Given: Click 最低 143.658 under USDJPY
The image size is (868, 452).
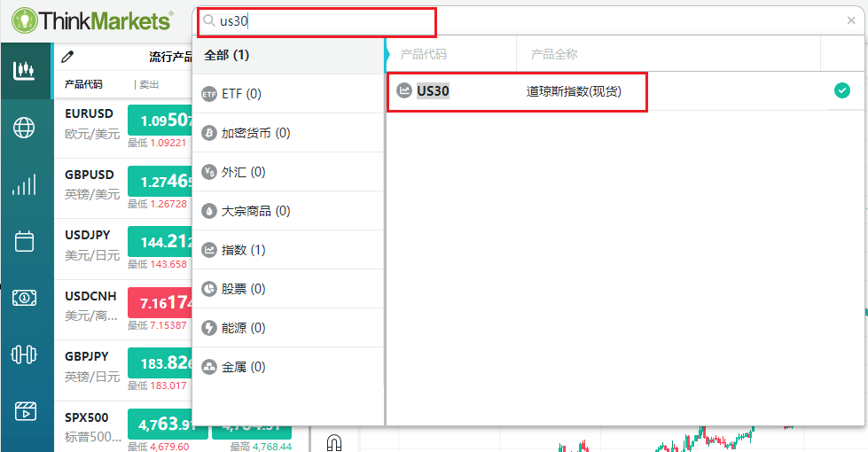Looking at the screenshot, I should pyautogui.click(x=157, y=264).
